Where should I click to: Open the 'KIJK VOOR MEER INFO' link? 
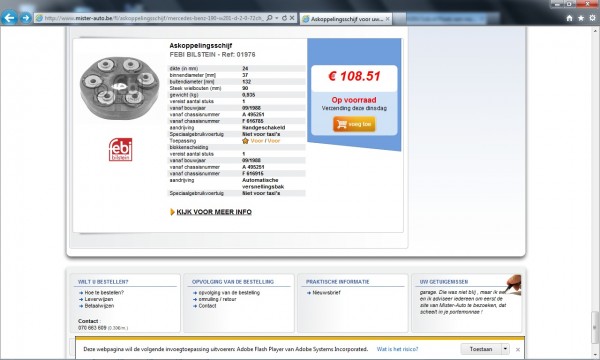[x=214, y=212]
